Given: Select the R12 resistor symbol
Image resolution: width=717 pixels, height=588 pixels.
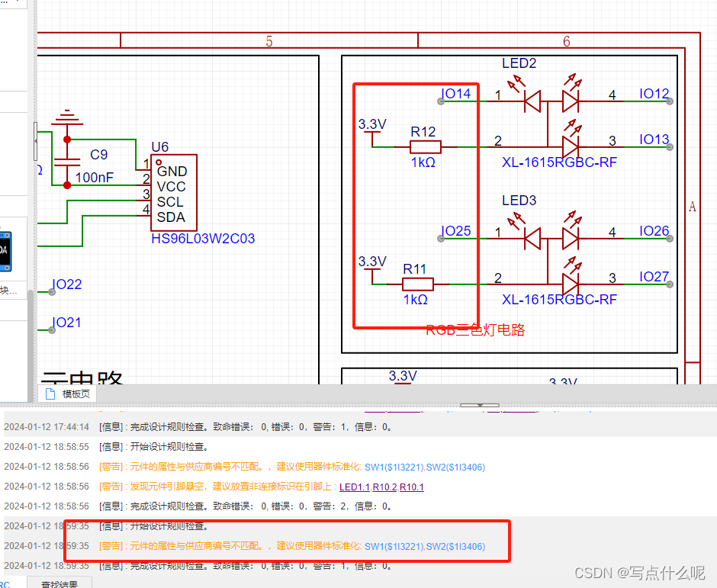Looking at the screenshot, I should [426, 147].
